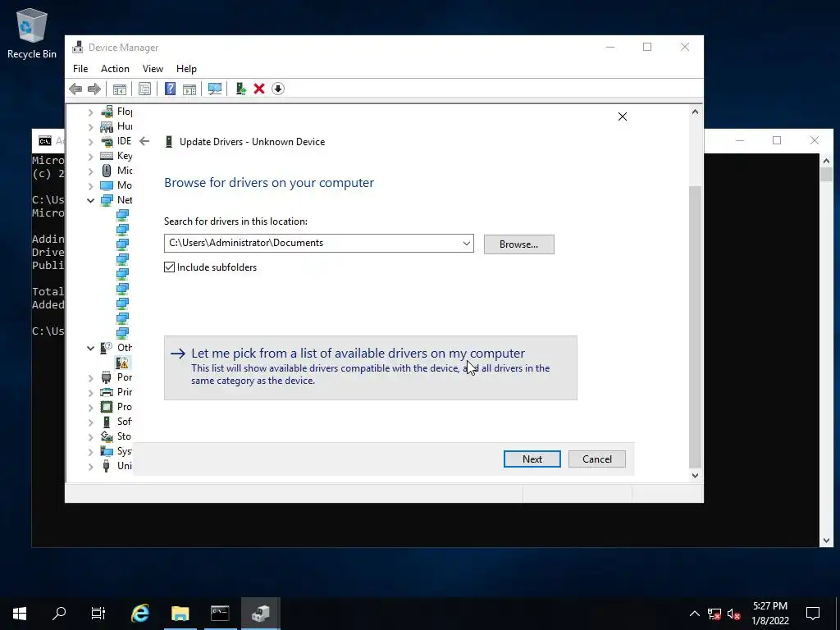Open the Help menu
This screenshot has width=840, height=630.
(x=186, y=69)
